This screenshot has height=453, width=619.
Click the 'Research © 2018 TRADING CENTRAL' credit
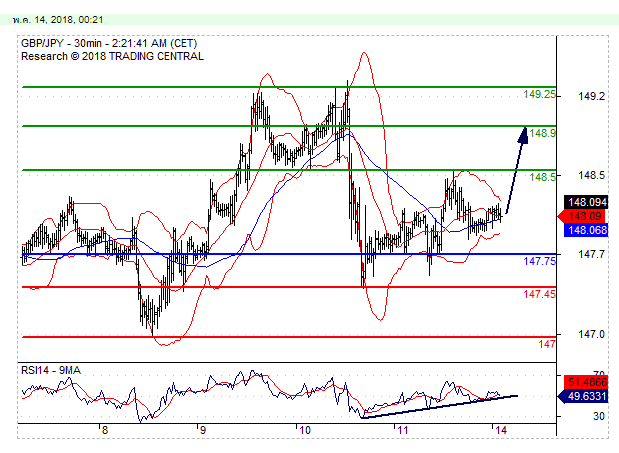pyautogui.click(x=113, y=56)
